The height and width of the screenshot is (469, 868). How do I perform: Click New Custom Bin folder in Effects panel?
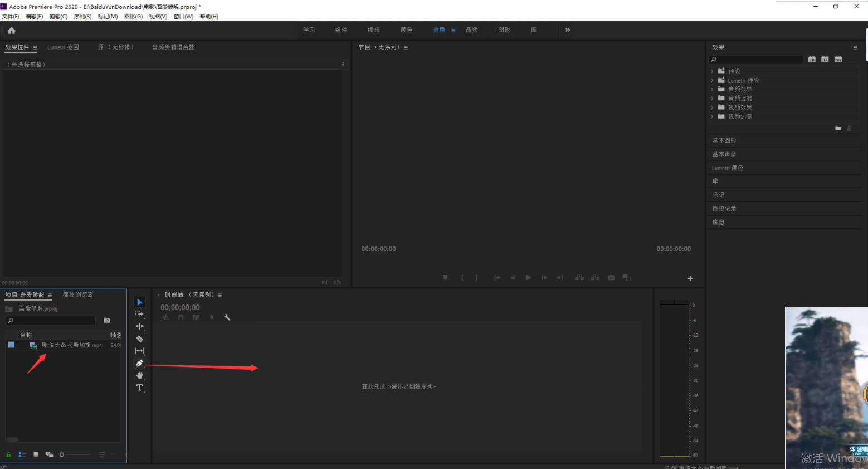click(838, 128)
